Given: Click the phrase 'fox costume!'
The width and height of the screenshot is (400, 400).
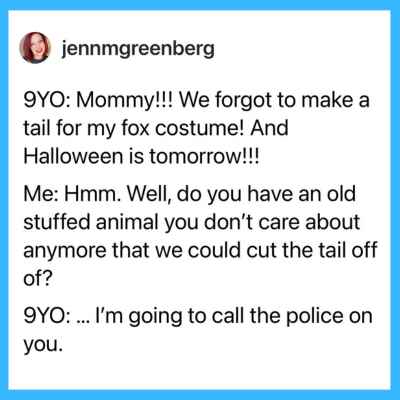Looking at the screenshot, I should tap(175, 128).
